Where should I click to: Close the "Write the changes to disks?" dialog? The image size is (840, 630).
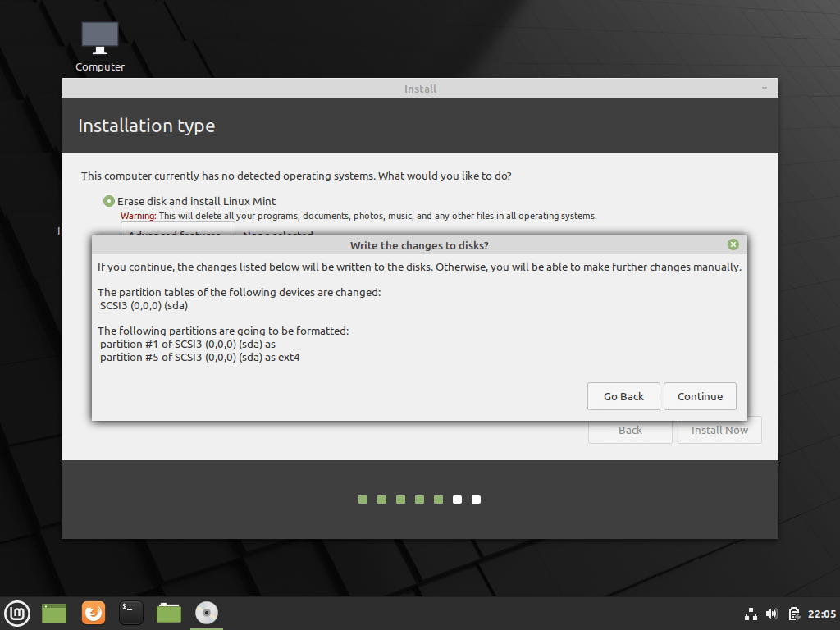[x=733, y=244]
